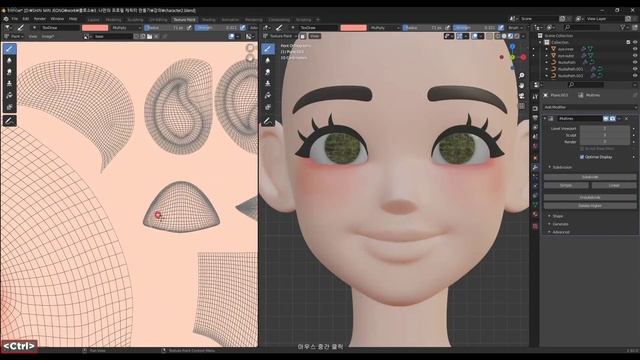Switch to the UV Editing workspace tab
Image resolution: width=640 pixels, height=360 pixels.
coord(158,20)
